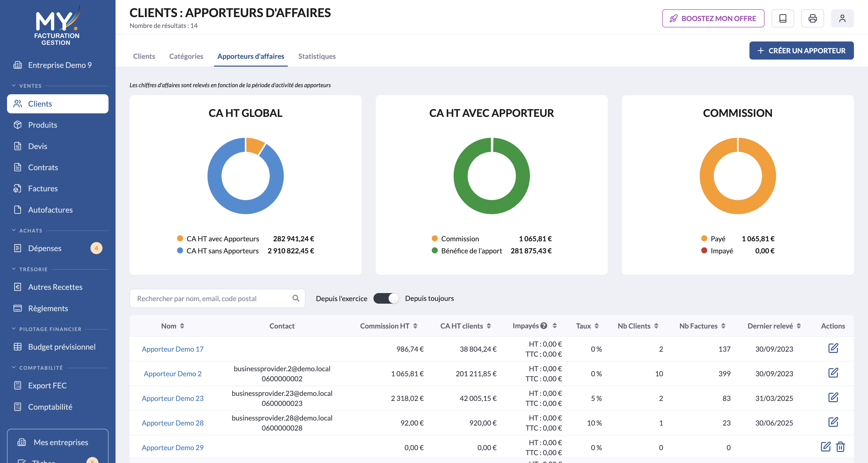The height and width of the screenshot is (463, 868).
Task: Switch to the Catégories tab
Action: pos(186,56)
